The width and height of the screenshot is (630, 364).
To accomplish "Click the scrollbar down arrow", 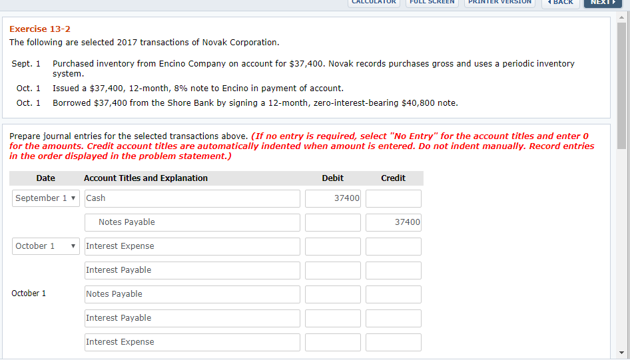I will 621,353.
